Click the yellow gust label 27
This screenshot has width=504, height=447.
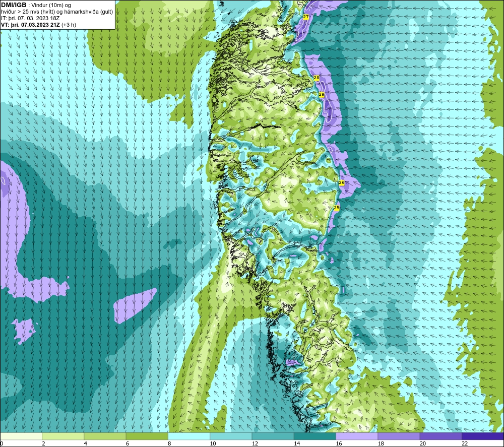click(x=306, y=17)
